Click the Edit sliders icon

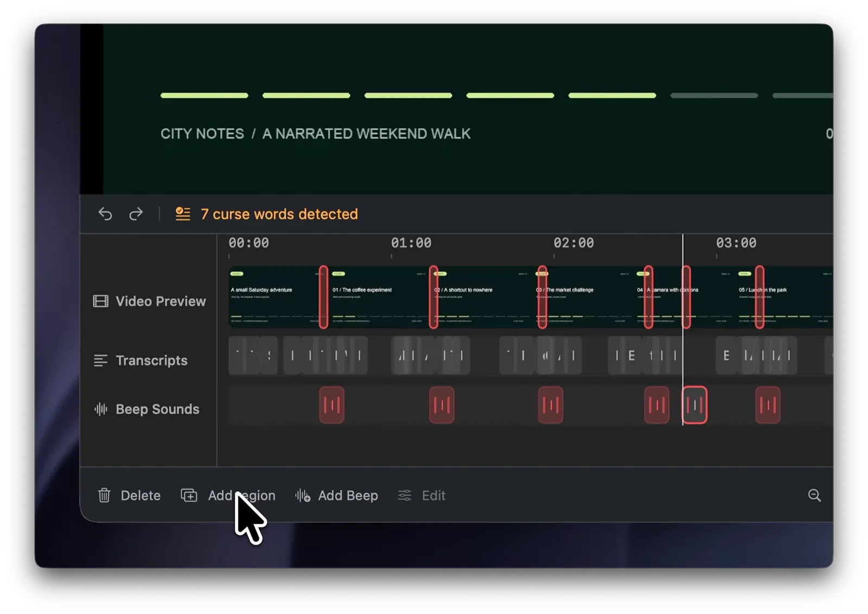pos(405,495)
